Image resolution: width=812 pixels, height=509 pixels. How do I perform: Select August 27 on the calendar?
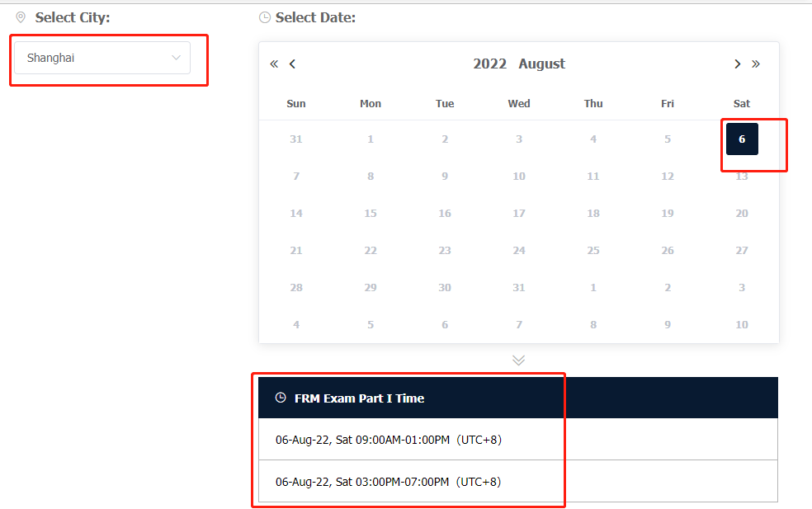(742, 251)
